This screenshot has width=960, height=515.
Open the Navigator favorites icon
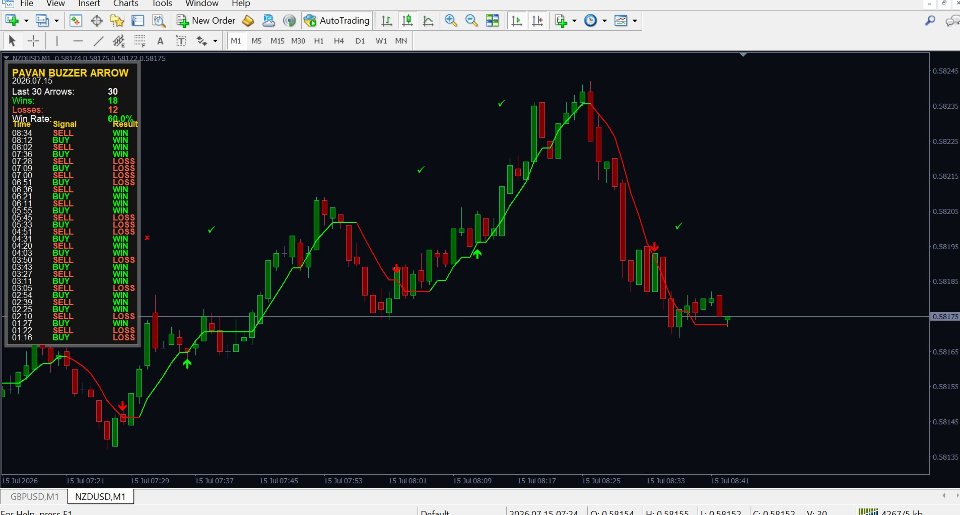(x=117, y=20)
